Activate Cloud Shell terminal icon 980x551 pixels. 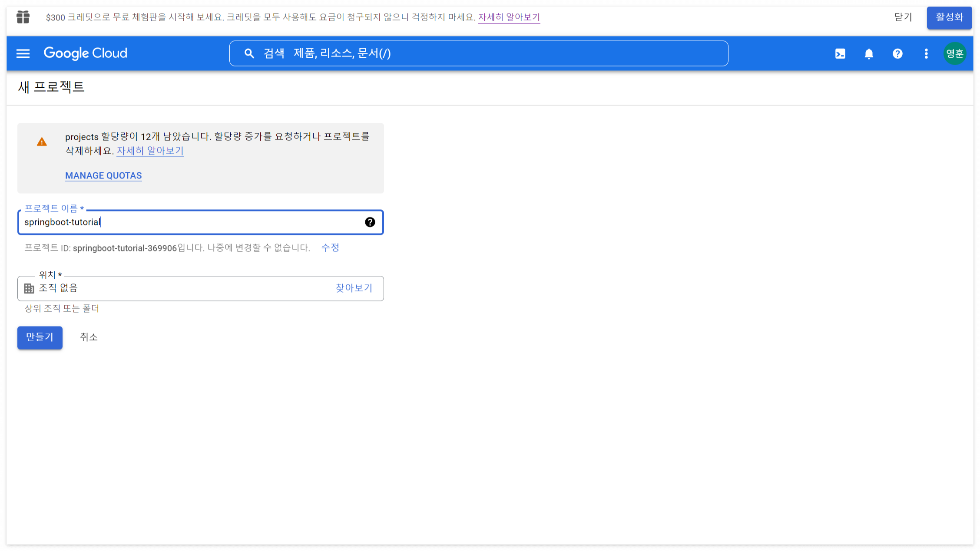[x=840, y=54]
